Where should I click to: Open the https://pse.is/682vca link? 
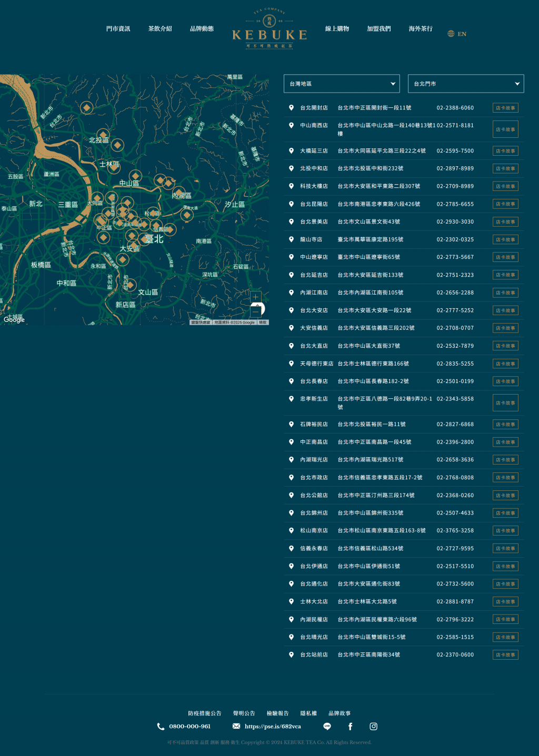pos(273,727)
